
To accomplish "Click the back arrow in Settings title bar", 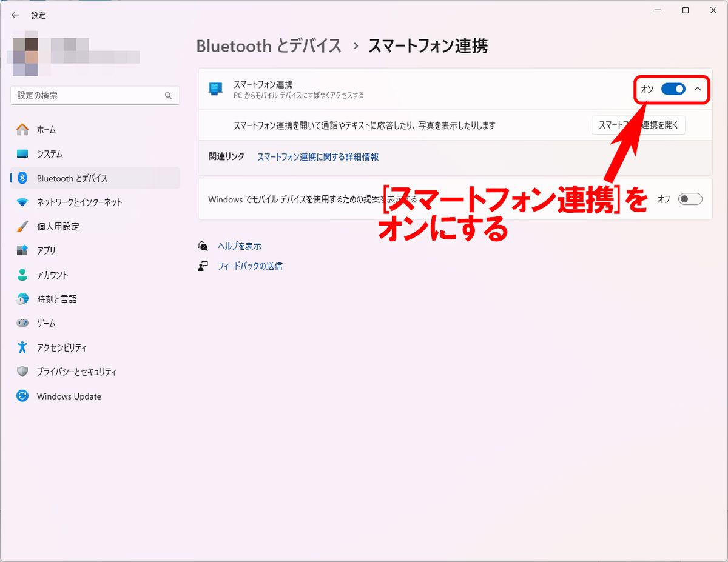I will click(x=15, y=15).
